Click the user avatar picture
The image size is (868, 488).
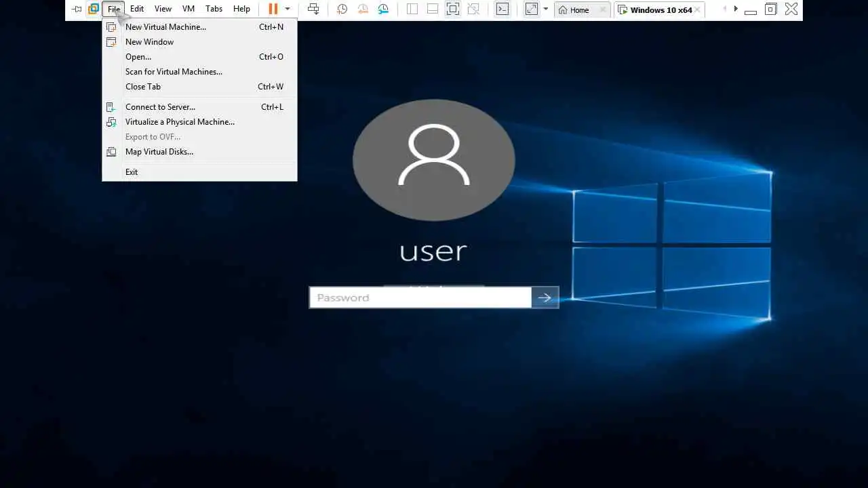[x=434, y=160]
